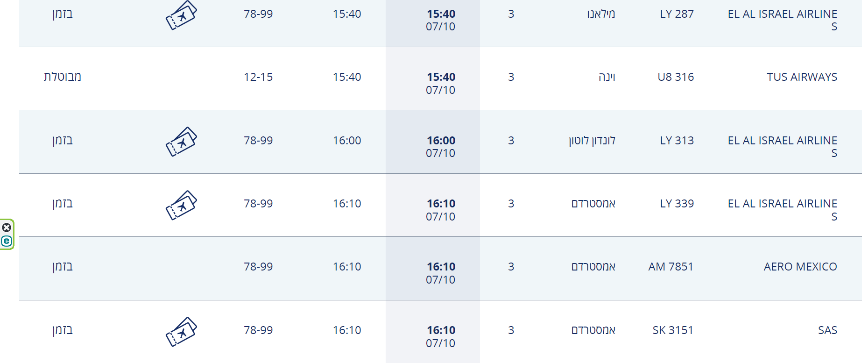Viewport: 868px width, 363px height.
Task: Click the 12-15 check-in counters cell
Action: 258,77
